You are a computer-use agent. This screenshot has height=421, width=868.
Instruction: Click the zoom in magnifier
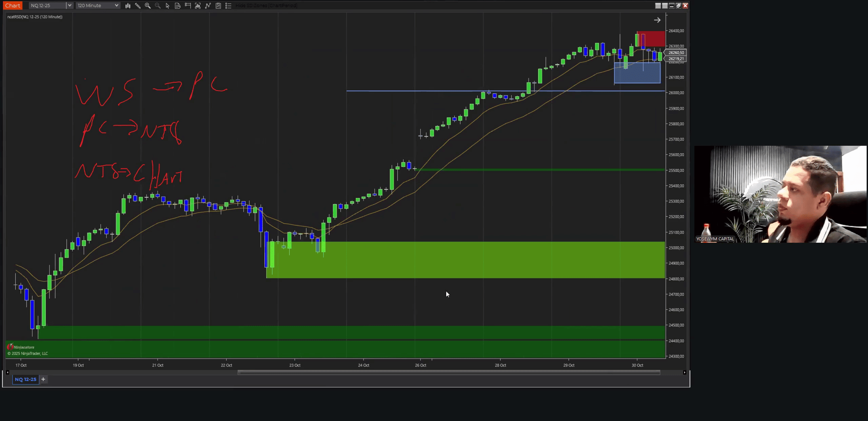tap(147, 5)
